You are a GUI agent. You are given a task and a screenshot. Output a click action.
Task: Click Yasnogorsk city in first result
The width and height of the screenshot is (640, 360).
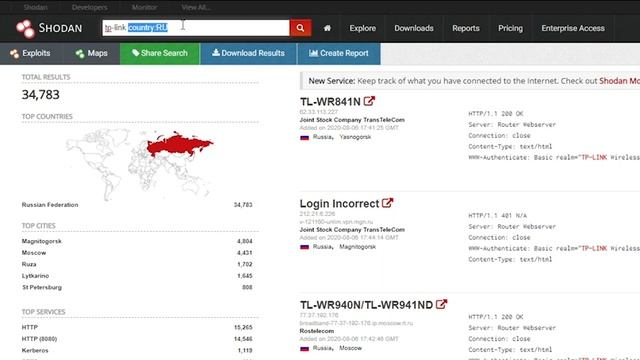(355, 137)
